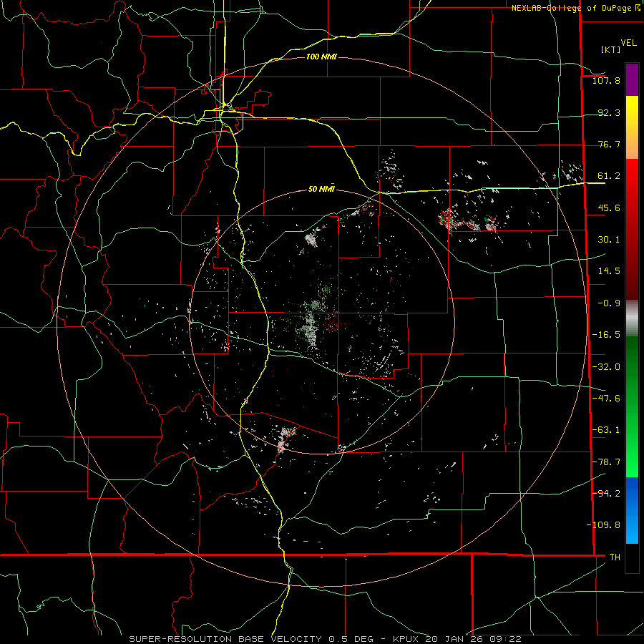Click the 107.8 velocity scale value
The image size is (644, 644).
(x=606, y=80)
